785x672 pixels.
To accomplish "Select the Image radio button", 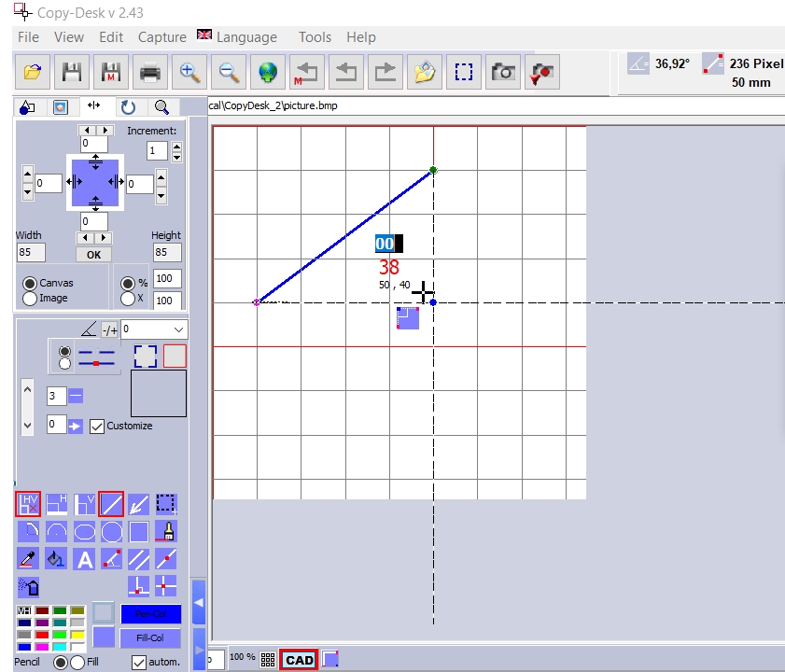I will click(30, 299).
